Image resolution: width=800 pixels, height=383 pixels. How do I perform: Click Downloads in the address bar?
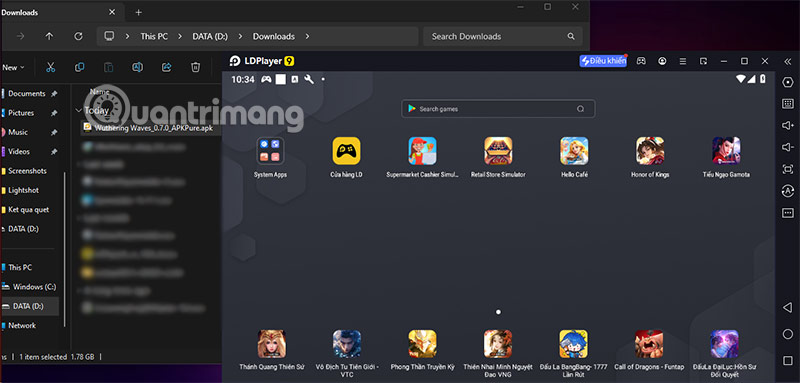[x=273, y=37]
